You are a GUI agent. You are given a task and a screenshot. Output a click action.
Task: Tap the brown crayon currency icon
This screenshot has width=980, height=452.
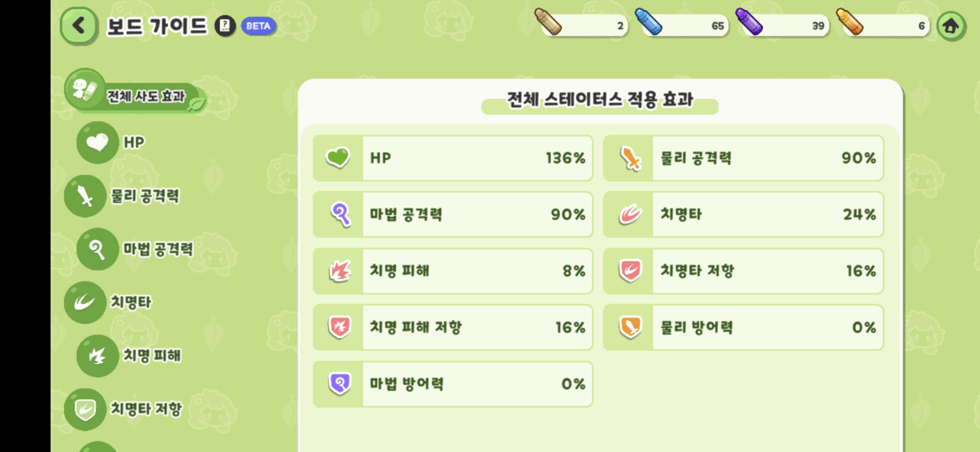(548, 22)
